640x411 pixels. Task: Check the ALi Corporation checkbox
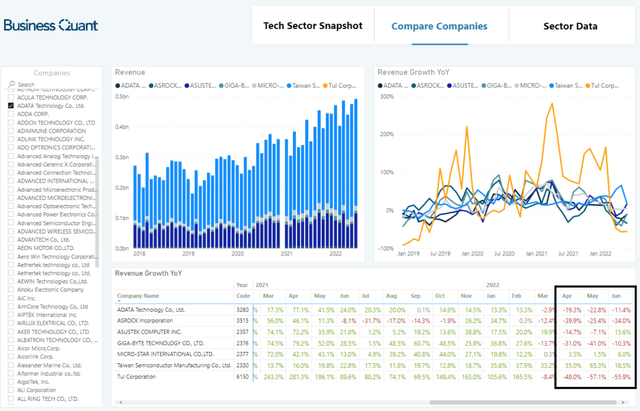click(11, 390)
